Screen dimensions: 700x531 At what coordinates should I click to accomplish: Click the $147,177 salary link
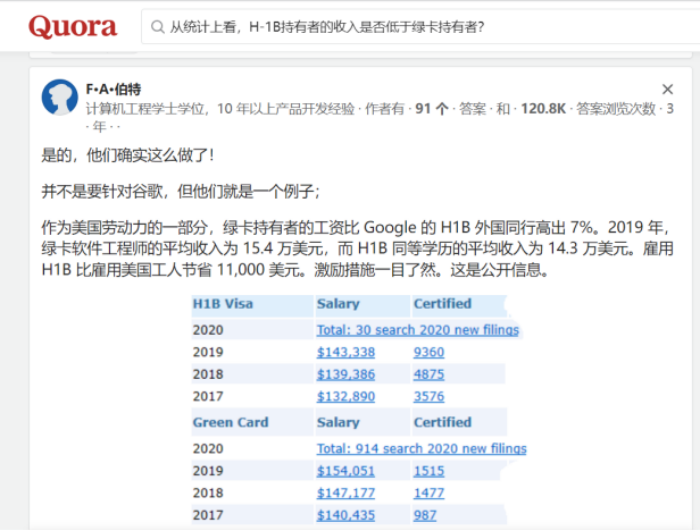point(345,493)
